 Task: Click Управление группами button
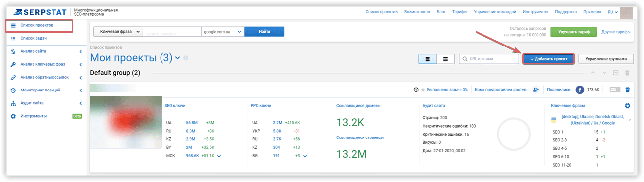click(606, 59)
